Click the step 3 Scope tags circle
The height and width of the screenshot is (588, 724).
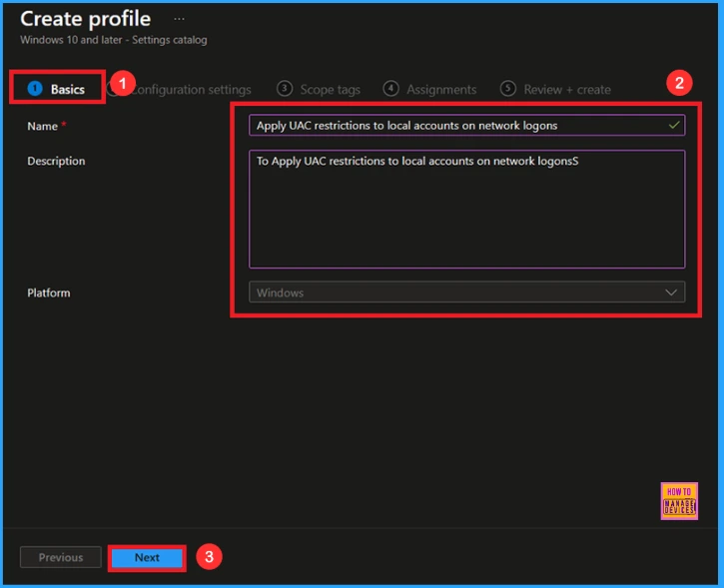pyautogui.click(x=285, y=88)
